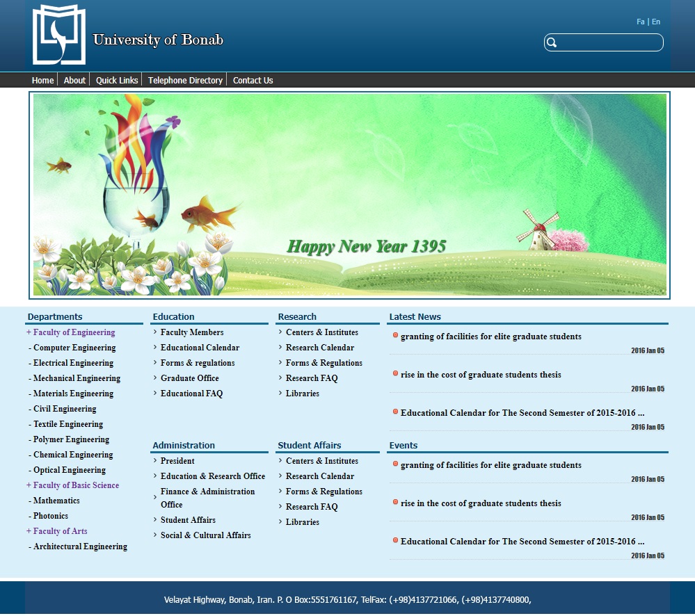Open Centers & Institutes under Research
The width and height of the screenshot is (695, 616).
click(322, 332)
